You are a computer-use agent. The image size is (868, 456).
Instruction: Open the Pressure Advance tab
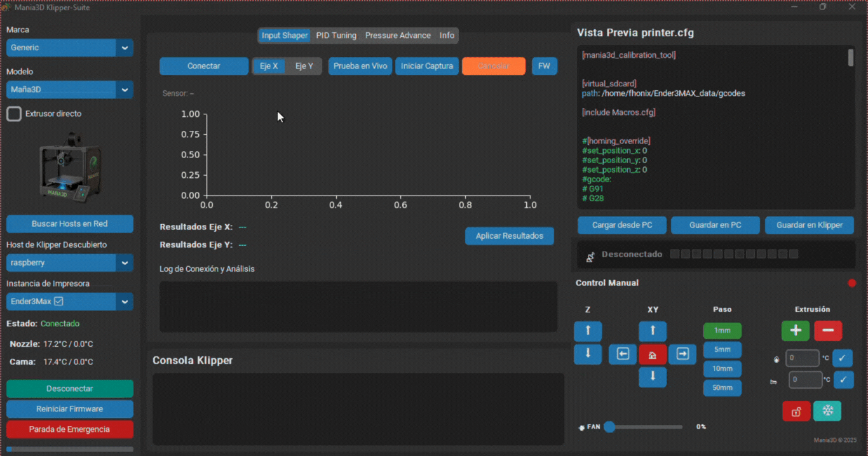click(x=398, y=36)
